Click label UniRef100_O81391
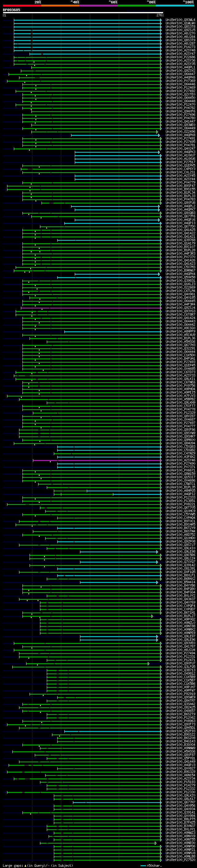 [x=180, y=568]
